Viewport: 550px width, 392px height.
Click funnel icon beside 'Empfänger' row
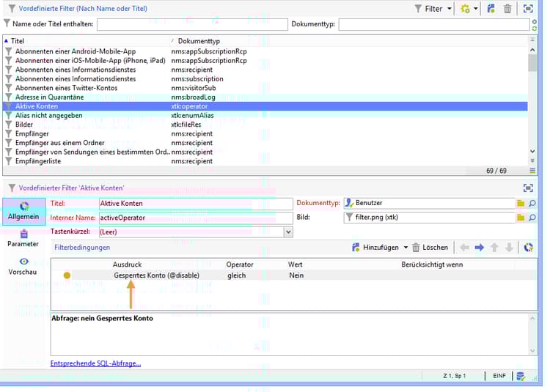9,133
